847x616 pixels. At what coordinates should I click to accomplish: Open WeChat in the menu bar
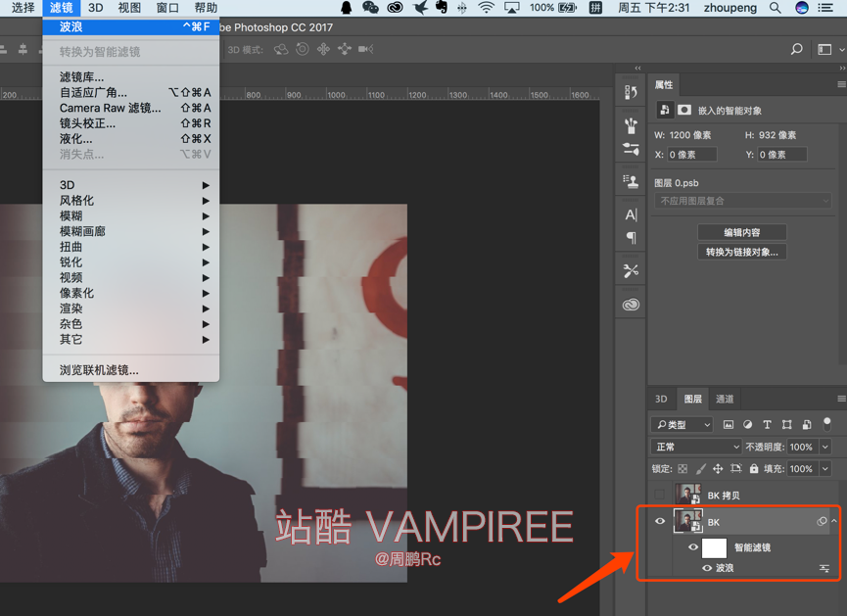[x=370, y=8]
